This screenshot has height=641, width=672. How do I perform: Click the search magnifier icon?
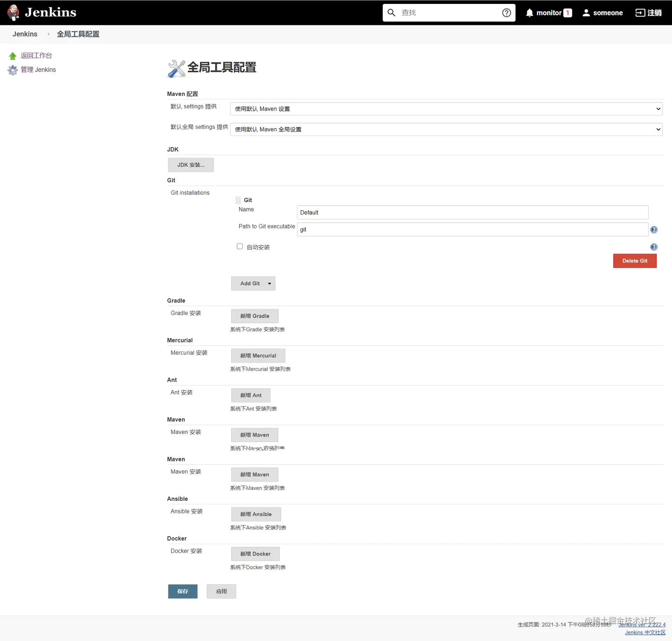391,12
